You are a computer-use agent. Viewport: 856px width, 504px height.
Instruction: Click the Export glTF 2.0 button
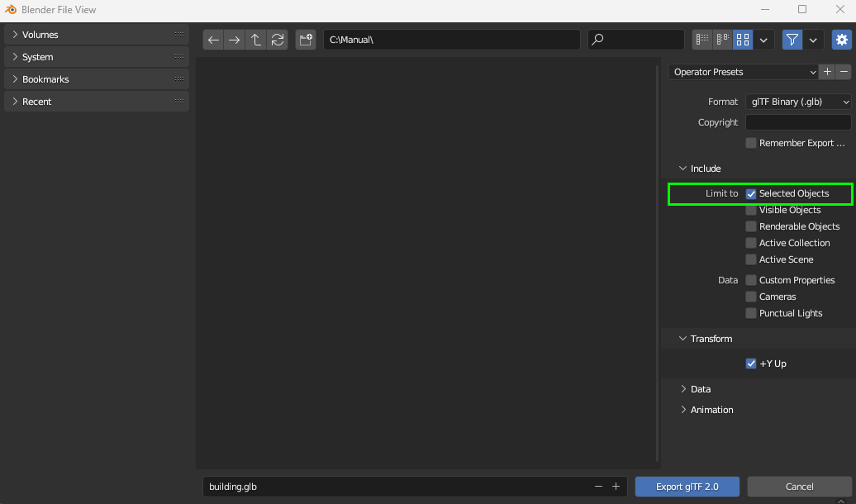point(687,487)
